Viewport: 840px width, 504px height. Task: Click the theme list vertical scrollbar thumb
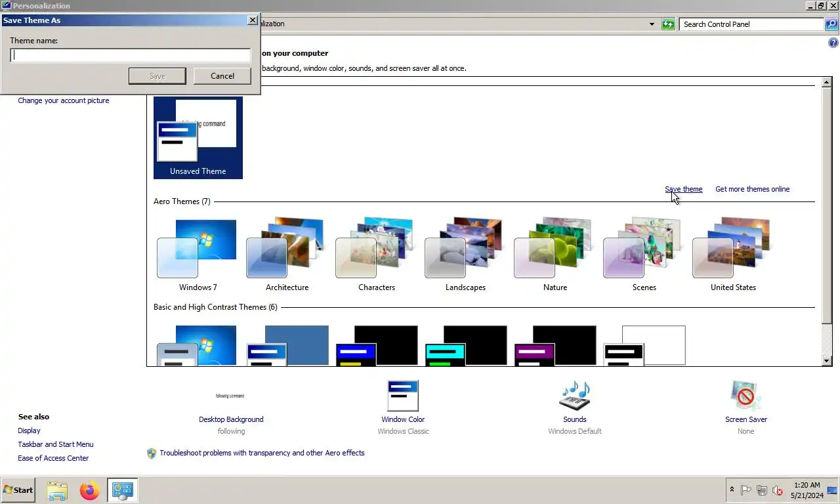pyautogui.click(x=827, y=205)
